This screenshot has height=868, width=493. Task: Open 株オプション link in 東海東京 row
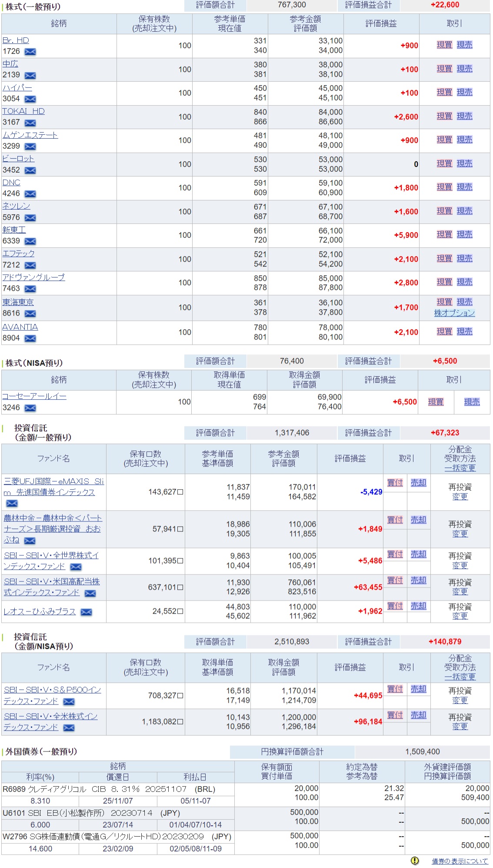tap(454, 313)
